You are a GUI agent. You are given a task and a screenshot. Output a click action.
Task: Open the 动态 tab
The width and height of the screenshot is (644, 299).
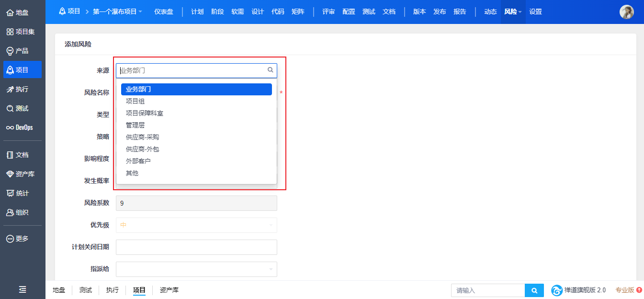[x=490, y=11]
